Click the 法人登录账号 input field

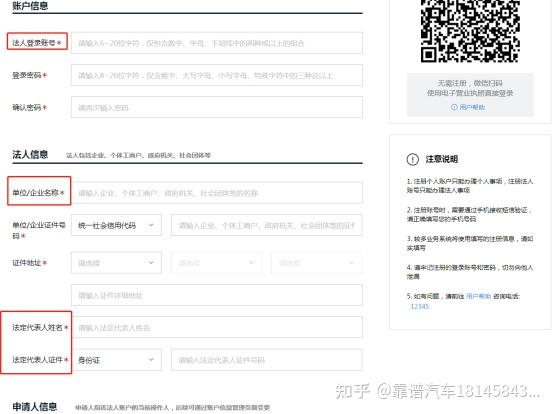coord(217,43)
